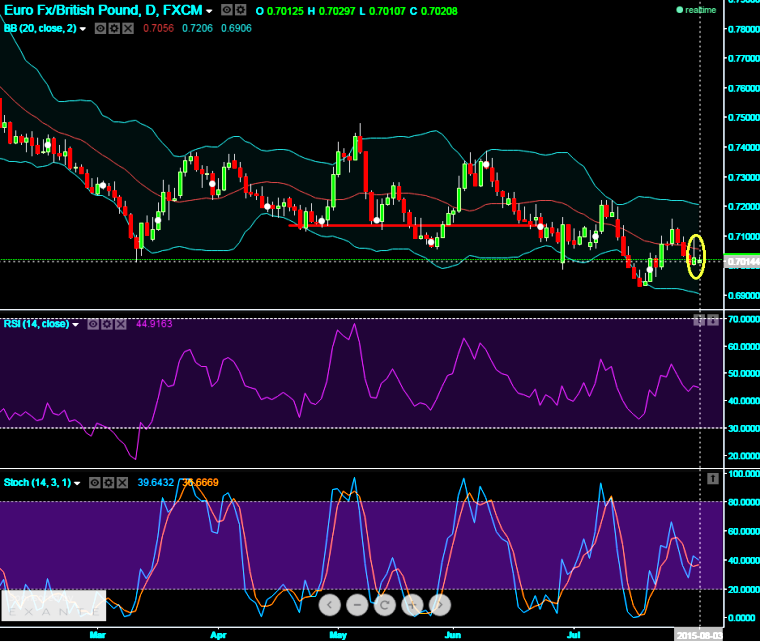Click Jul label on time axis

(x=574, y=635)
